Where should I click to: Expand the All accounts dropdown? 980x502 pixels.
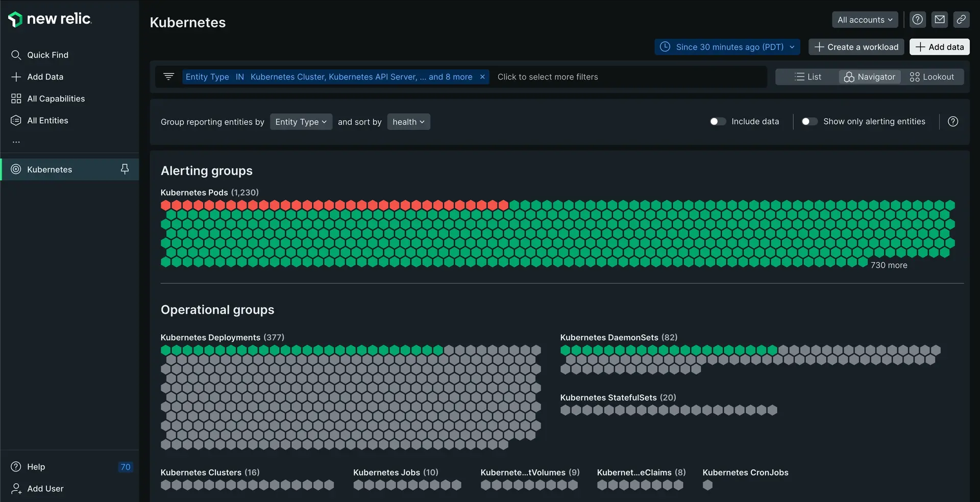click(x=865, y=20)
